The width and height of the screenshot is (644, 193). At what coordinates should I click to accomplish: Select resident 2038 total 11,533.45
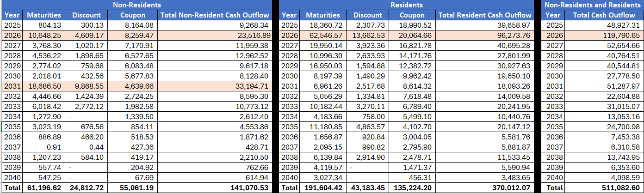(484, 157)
